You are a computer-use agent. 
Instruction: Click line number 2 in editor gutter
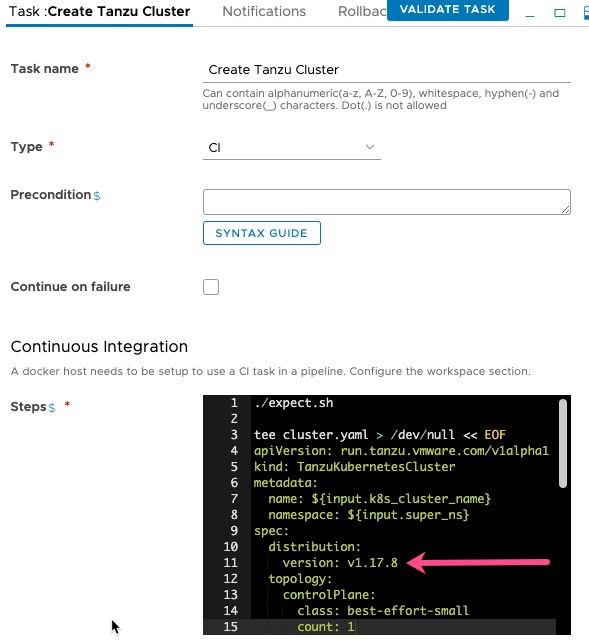234,419
